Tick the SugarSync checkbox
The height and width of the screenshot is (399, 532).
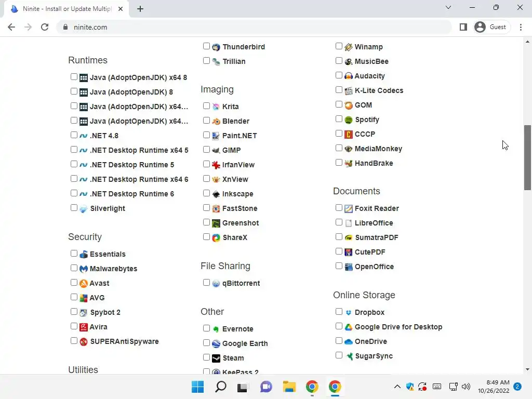point(339,355)
